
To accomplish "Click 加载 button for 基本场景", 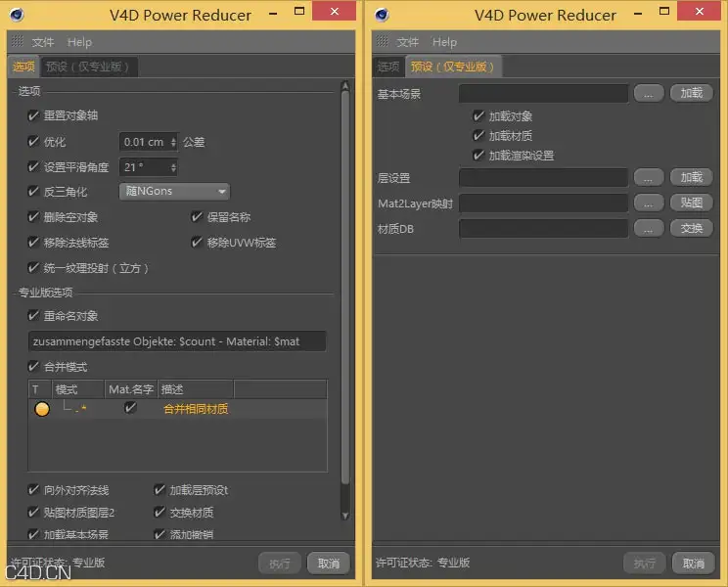I will point(692,93).
